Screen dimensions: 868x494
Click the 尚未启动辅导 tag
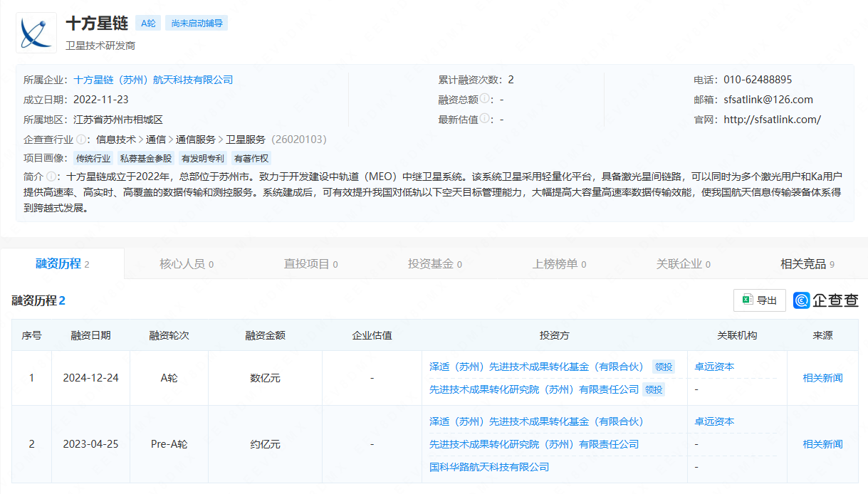[x=197, y=23]
